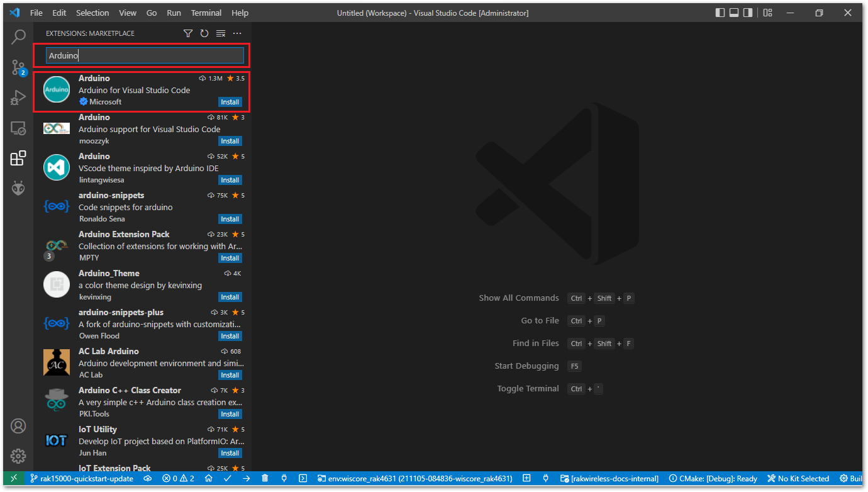Screen dimensions: 868x492
Task: Open arduino-snippets-plus extension title
Action: (x=121, y=312)
